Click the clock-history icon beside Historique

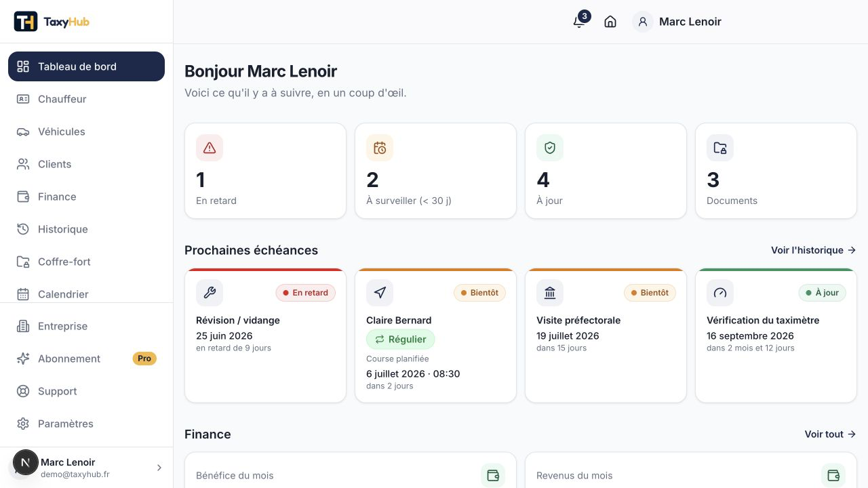pos(23,229)
